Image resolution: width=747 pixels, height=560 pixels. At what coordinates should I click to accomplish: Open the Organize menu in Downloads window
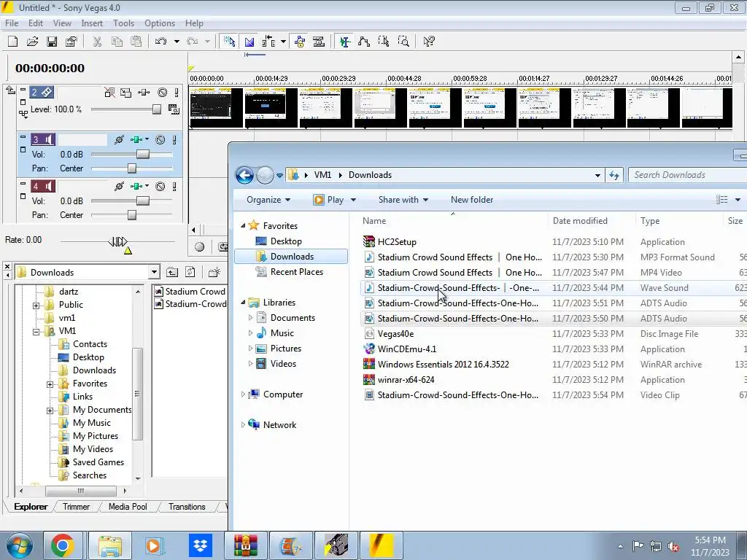(268, 200)
